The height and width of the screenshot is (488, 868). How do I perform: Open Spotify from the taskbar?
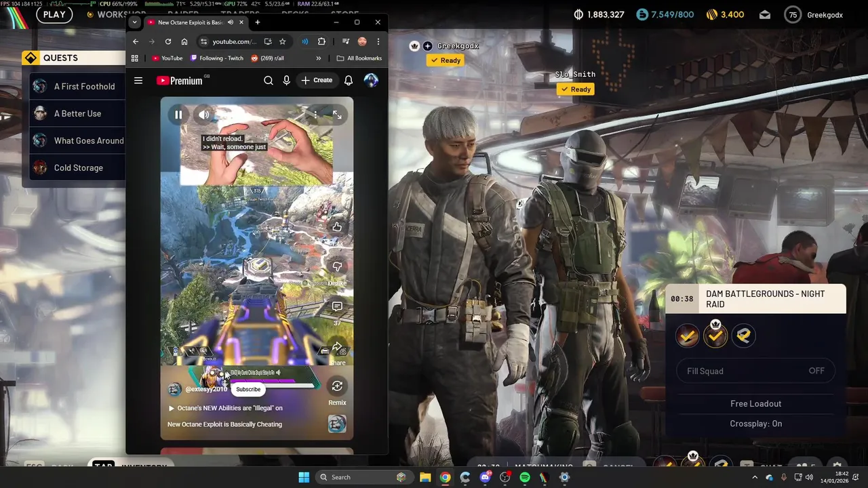(x=525, y=477)
